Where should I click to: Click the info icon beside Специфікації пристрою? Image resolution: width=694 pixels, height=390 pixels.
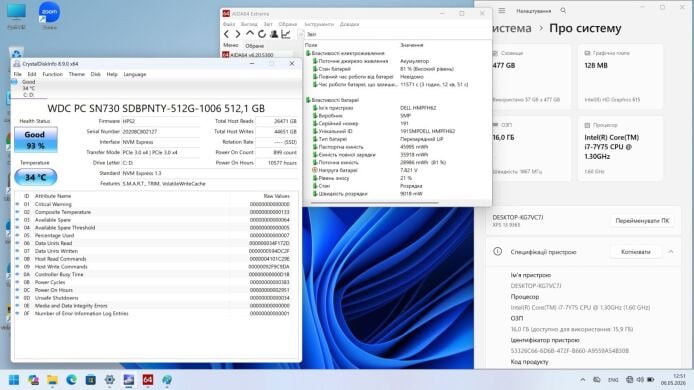497,251
